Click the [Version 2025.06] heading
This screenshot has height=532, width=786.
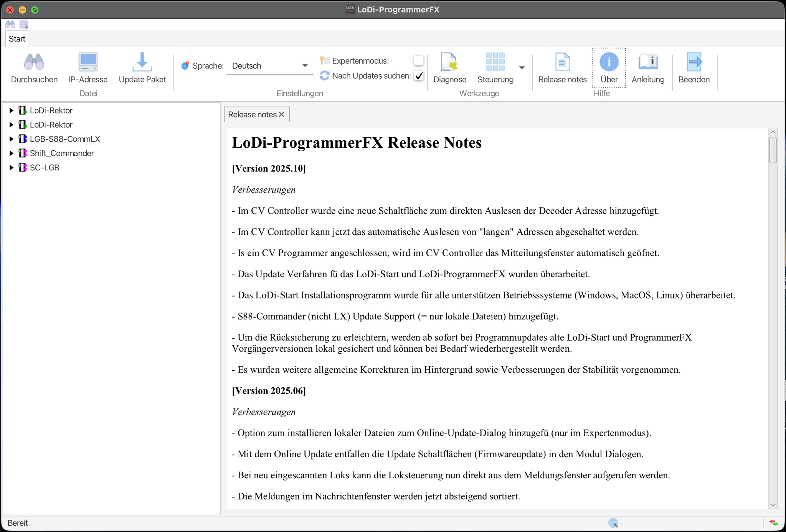point(269,390)
